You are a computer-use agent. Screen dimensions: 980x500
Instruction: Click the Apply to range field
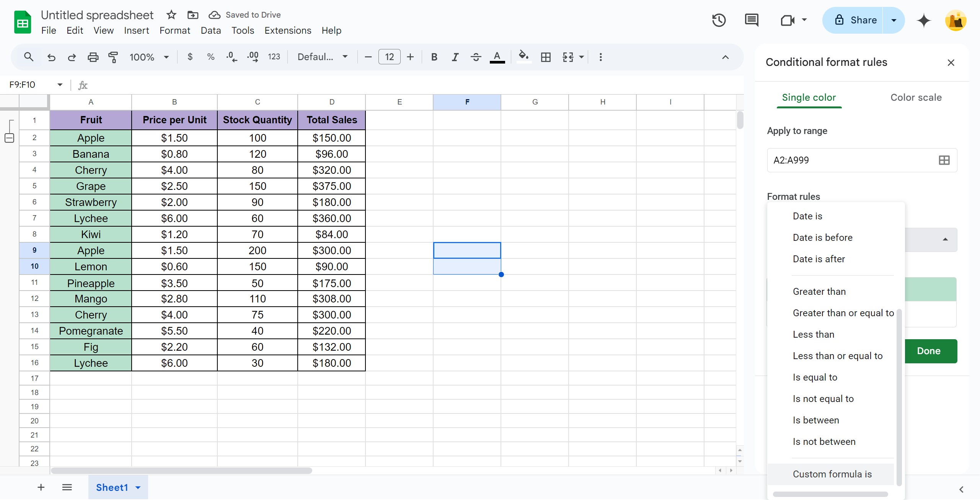click(x=862, y=160)
